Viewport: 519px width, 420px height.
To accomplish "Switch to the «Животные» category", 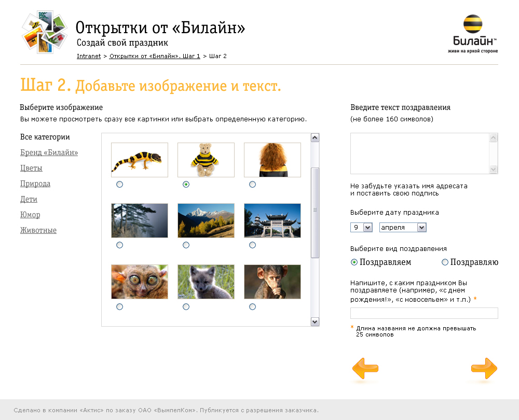I will tap(38, 230).
